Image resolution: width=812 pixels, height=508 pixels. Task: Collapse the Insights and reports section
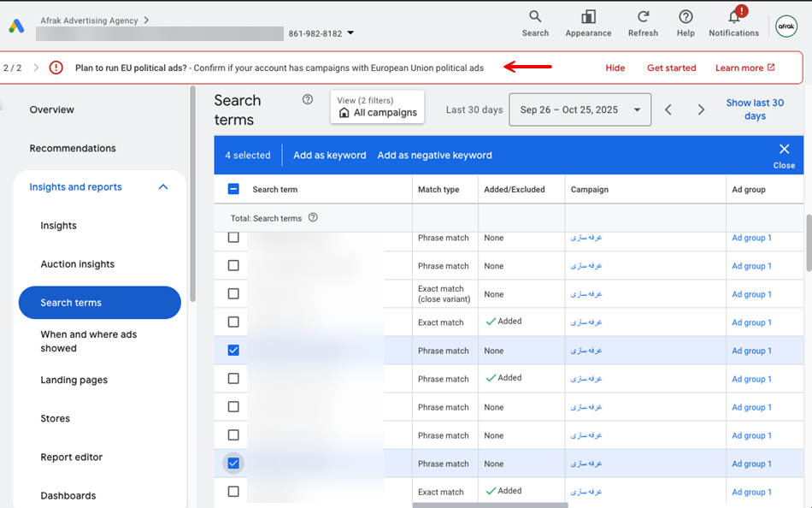(x=163, y=187)
